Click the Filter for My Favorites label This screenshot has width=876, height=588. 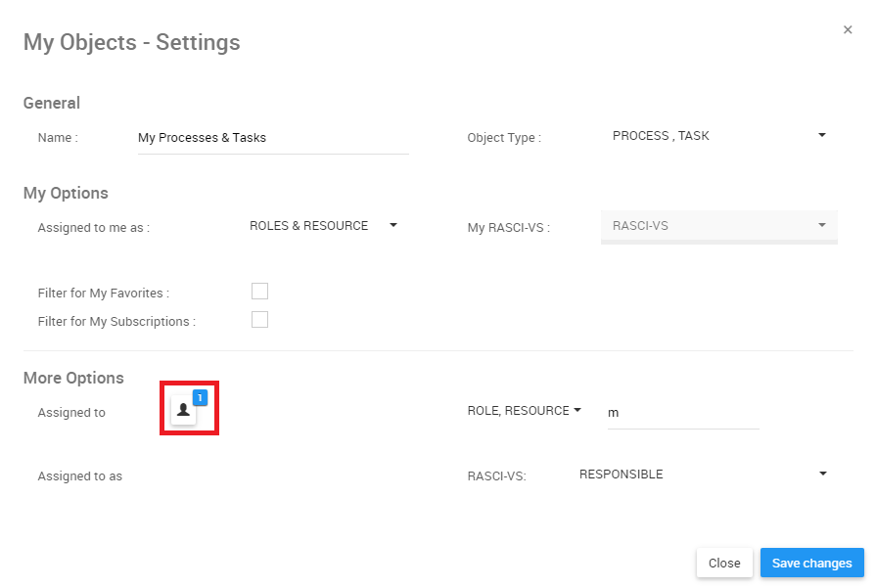click(104, 293)
